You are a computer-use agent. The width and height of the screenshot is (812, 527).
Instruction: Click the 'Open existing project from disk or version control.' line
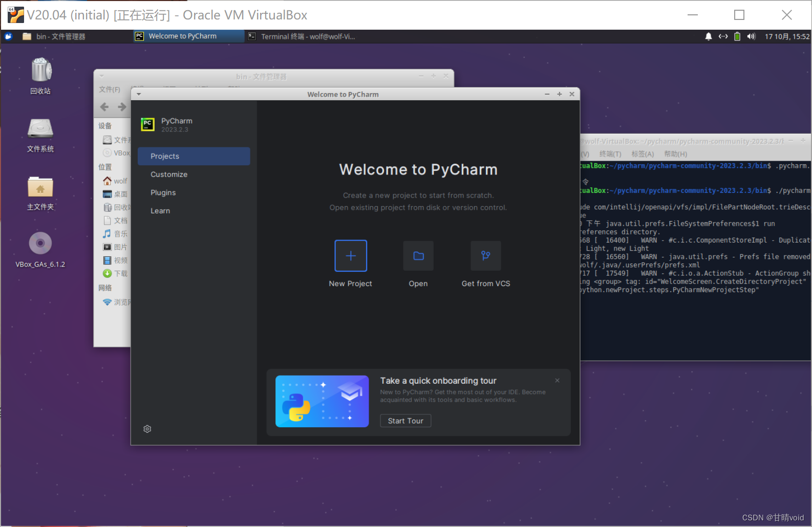(x=418, y=208)
